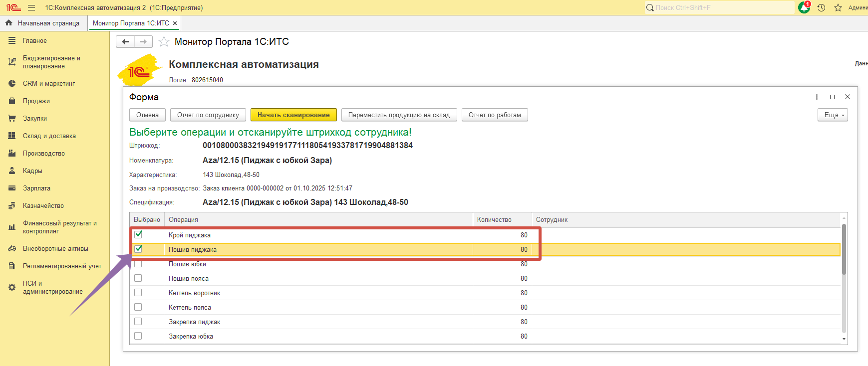Open the Производство menu section
This screenshot has width=868, height=366.
tap(43, 154)
